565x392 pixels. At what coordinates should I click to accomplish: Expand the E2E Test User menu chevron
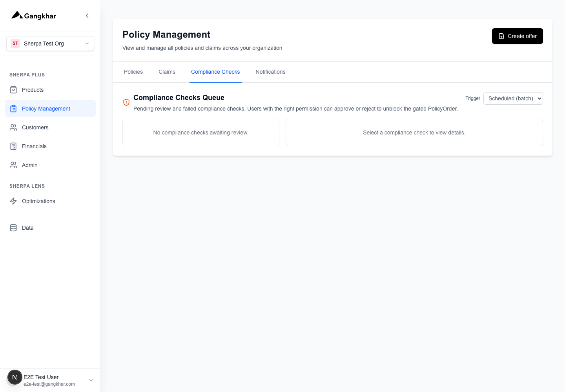click(x=91, y=380)
